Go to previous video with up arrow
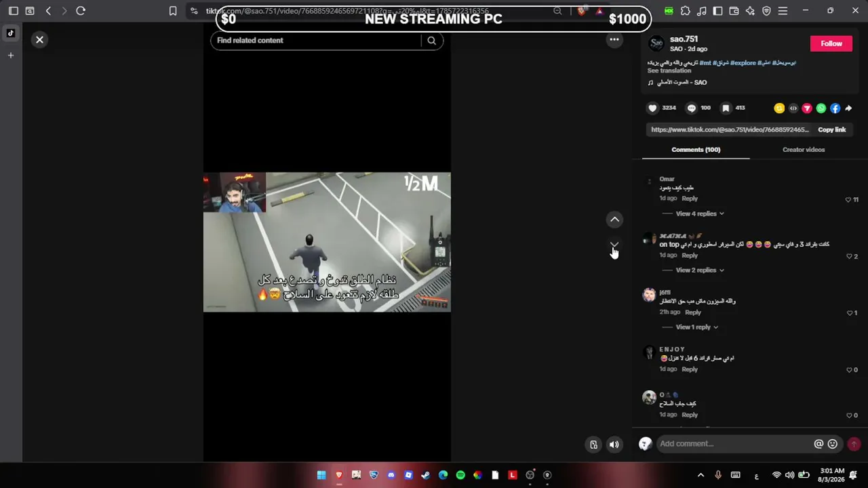 coord(614,220)
